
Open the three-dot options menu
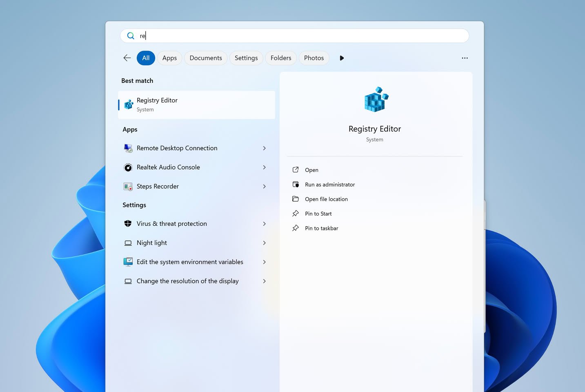[x=465, y=58]
